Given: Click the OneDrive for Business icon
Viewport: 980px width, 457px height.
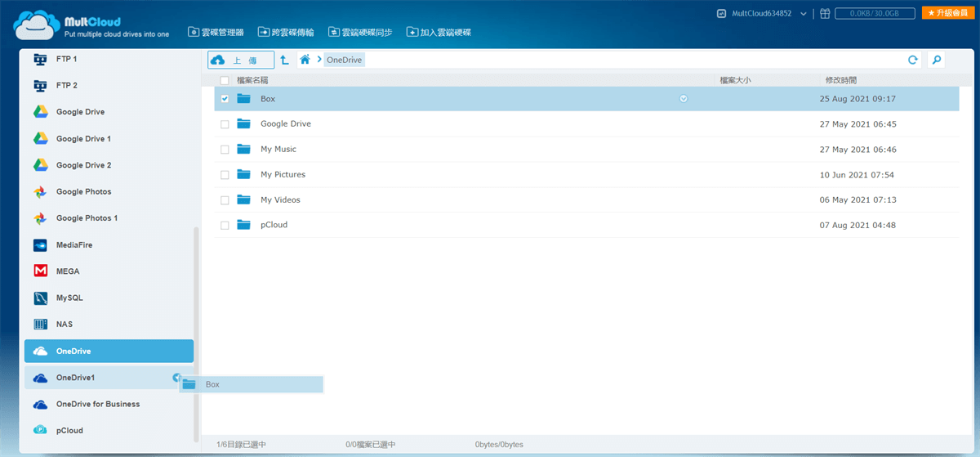Looking at the screenshot, I should (x=40, y=404).
